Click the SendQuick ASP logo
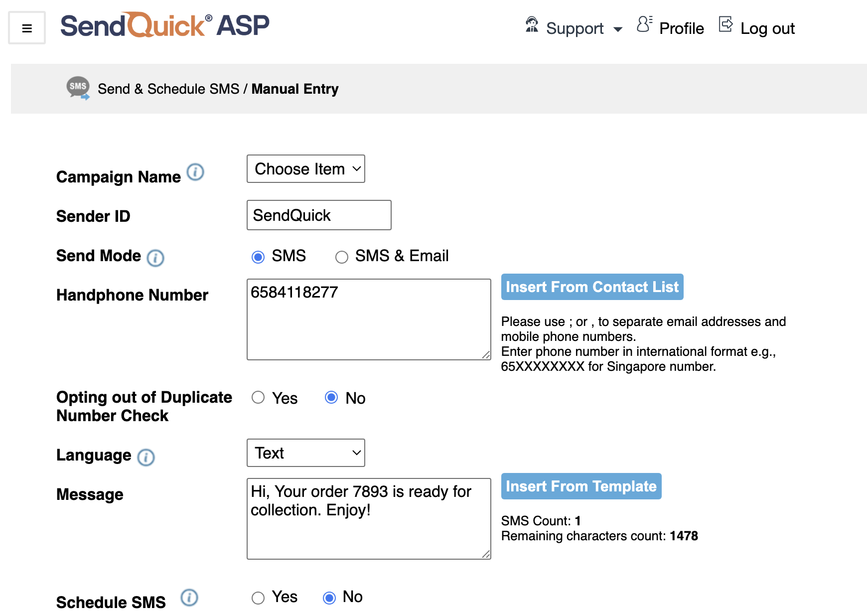Viewport: 867px width, 616px height. pos(164,26)
